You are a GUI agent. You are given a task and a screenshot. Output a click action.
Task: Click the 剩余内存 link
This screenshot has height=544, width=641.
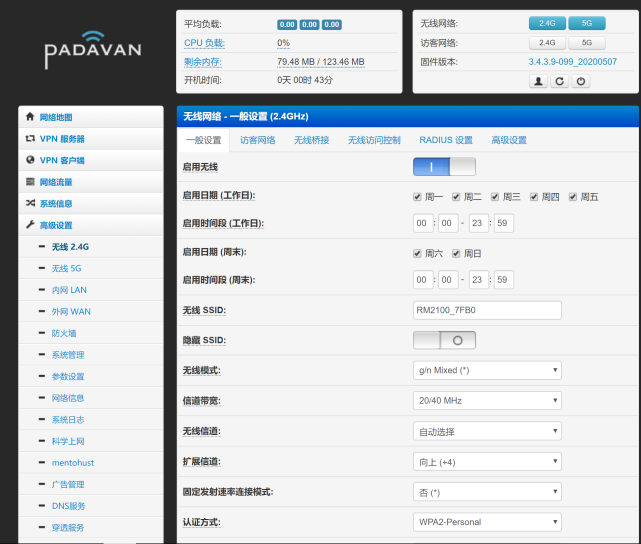tap(203, 62)
